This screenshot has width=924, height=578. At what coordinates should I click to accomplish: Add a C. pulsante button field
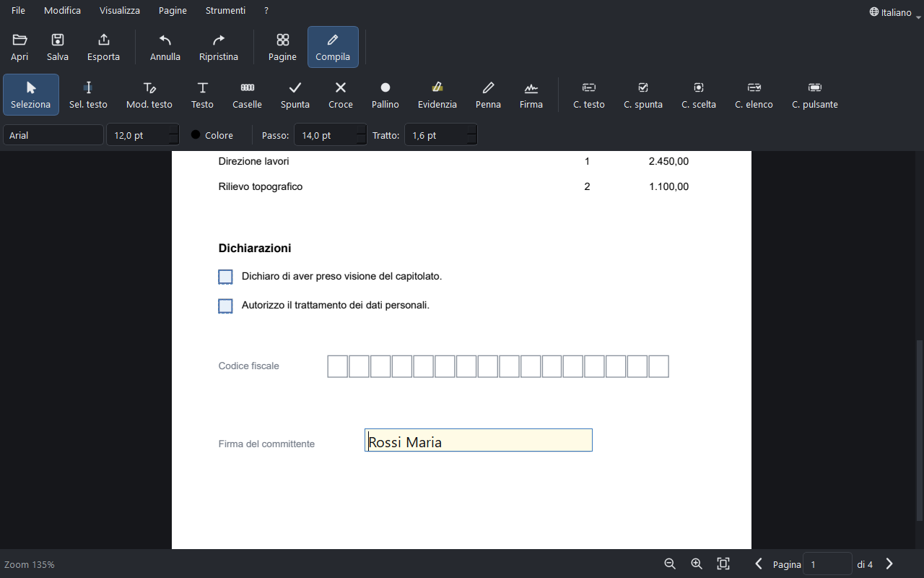coord(815,95)
